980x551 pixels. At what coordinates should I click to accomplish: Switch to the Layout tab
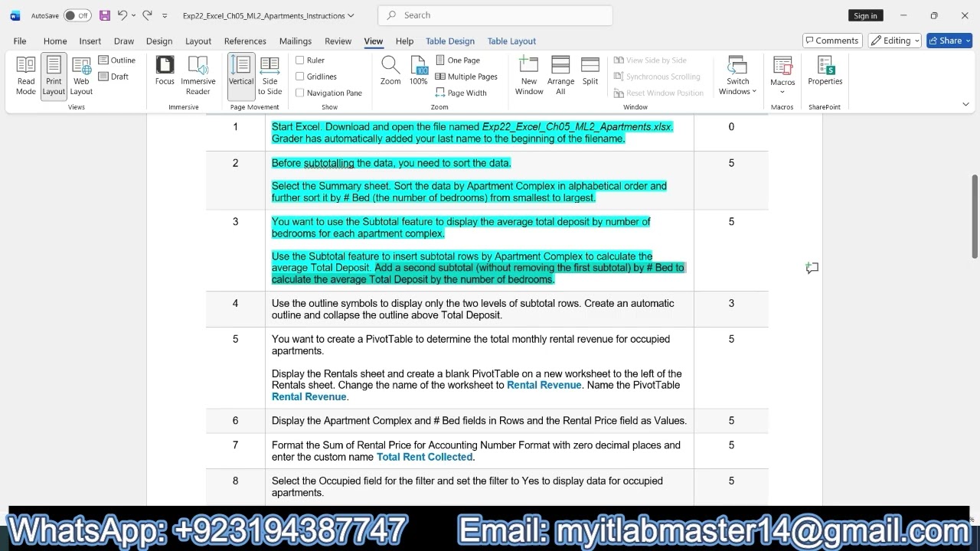(198, 41)
